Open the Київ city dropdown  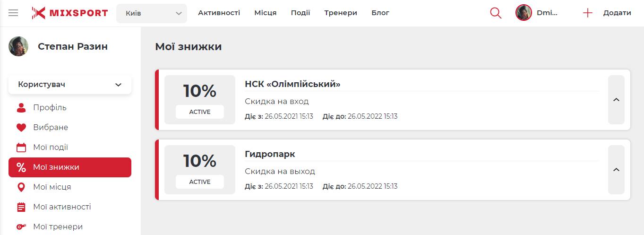[152, 13]
